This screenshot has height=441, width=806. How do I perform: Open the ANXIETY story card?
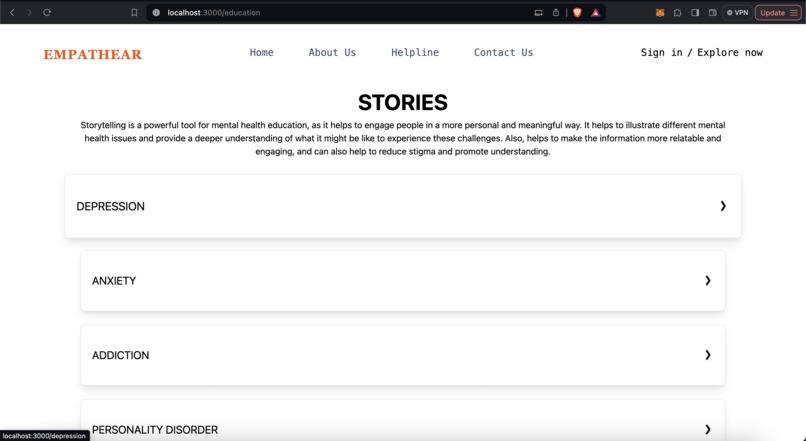[402, 281]
